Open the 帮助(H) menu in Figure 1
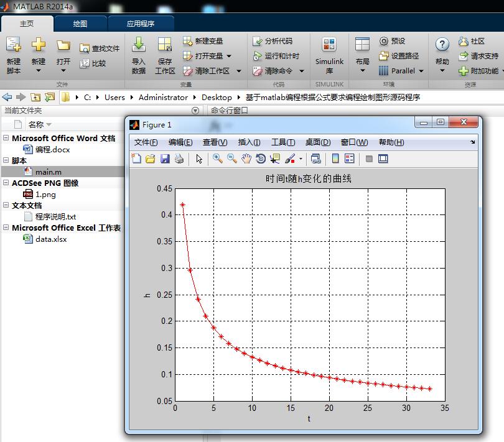The image size is (504, 442). click(391, 142)
